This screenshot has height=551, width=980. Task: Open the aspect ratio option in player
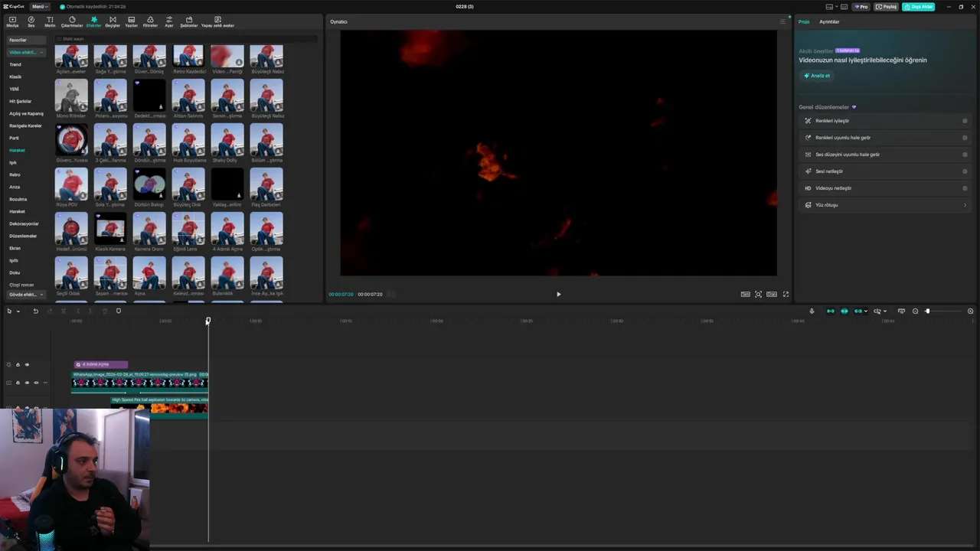(x=772, y=294)
